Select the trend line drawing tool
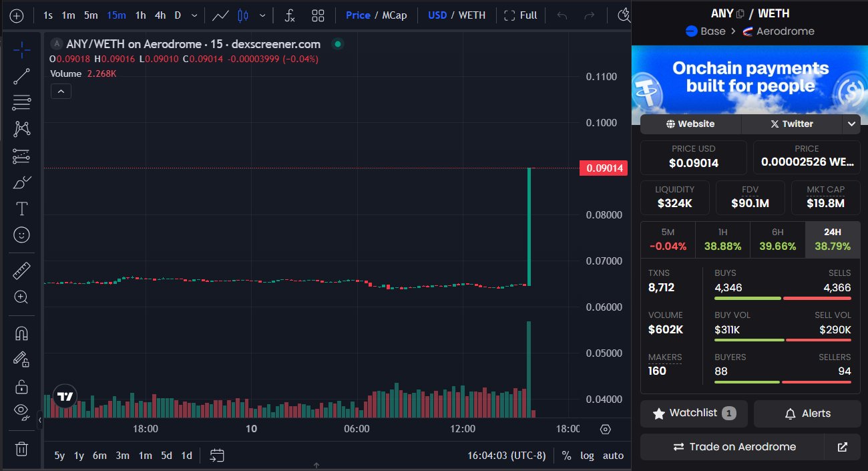868x471 pixels. [x=21, y=76]
